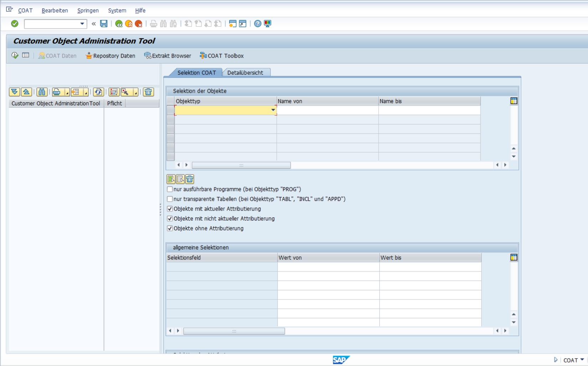Open the Hilfe menu
This screenshot has height=366, width=588.
click(140, 11)
